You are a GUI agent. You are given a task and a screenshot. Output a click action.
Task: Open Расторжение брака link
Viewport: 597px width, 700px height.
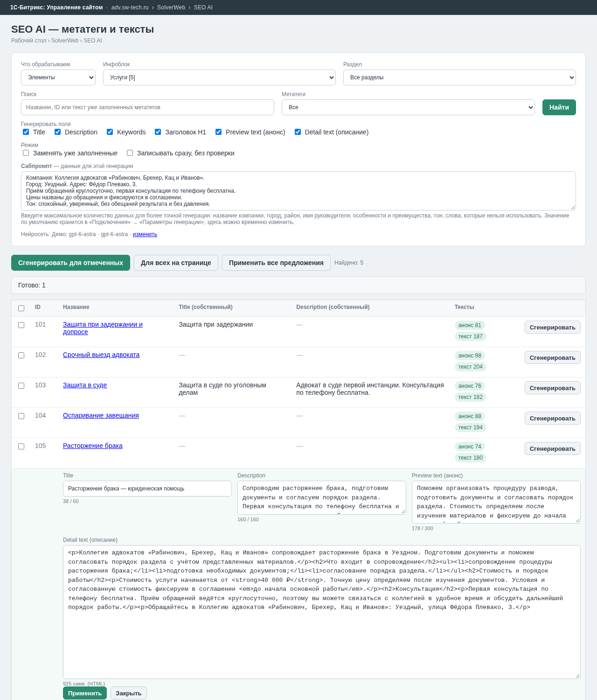click(x=93, y=446)
